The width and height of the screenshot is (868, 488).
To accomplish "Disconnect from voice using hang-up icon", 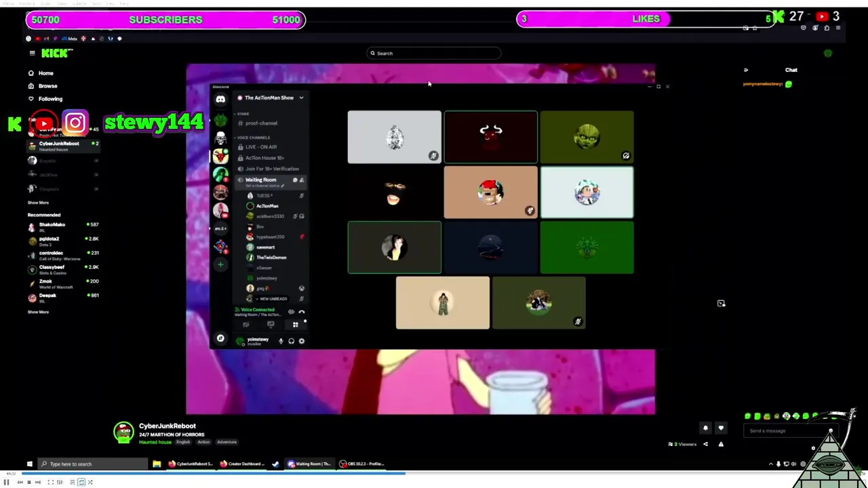I will point(302,312).
